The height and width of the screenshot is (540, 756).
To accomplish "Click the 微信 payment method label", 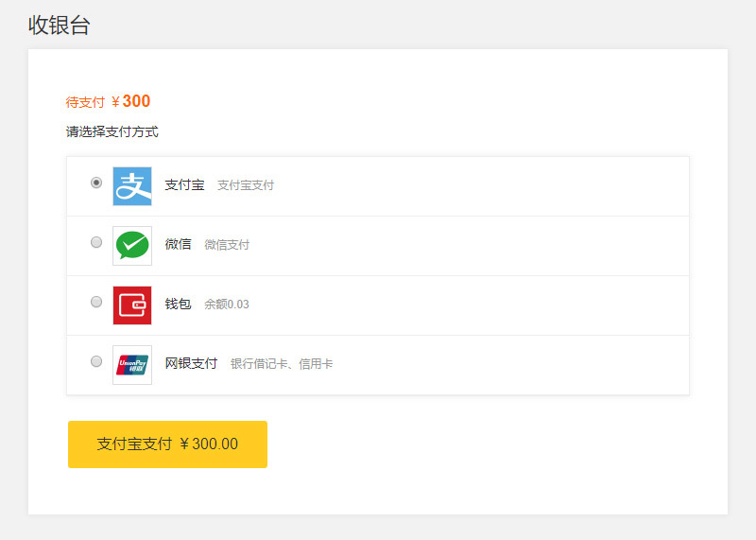I will (178, 244).
